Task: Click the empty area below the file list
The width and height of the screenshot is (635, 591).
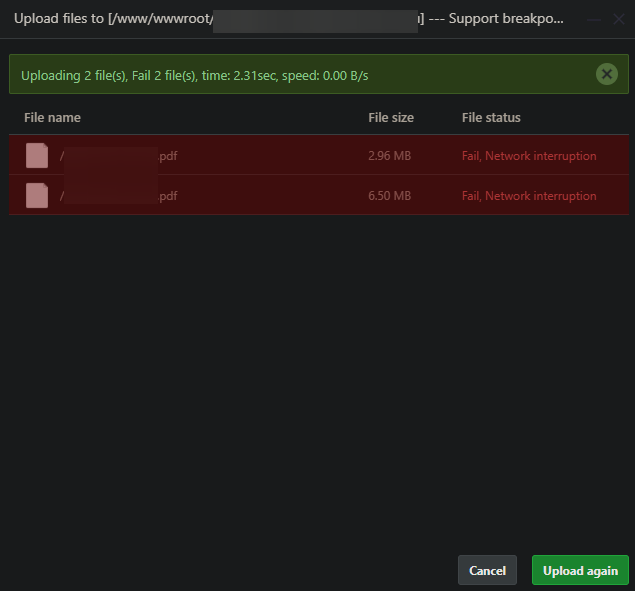Action: pos(317,380)
